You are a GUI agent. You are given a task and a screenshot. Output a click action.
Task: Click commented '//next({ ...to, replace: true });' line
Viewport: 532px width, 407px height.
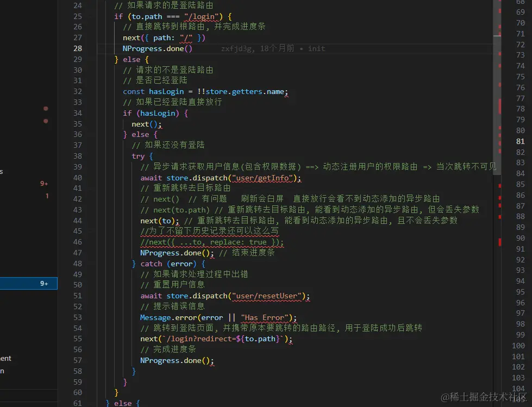(212, 242)
